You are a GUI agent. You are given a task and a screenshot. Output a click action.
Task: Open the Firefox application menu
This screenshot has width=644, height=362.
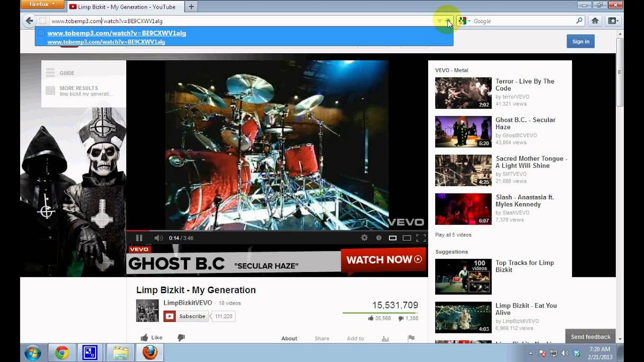pos(43,5)
